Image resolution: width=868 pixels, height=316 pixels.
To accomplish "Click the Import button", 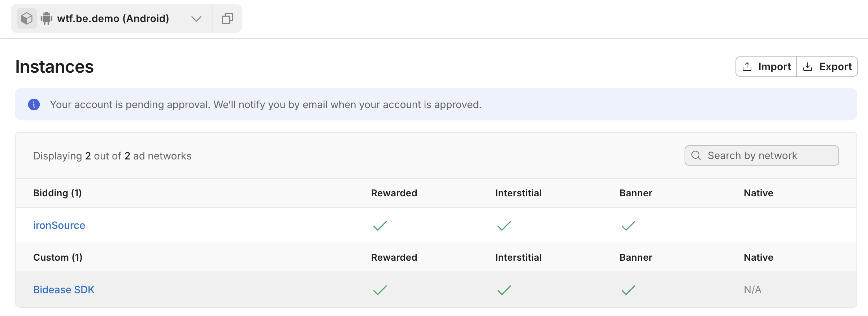I will pyautogui.click(x=766, y=67).
